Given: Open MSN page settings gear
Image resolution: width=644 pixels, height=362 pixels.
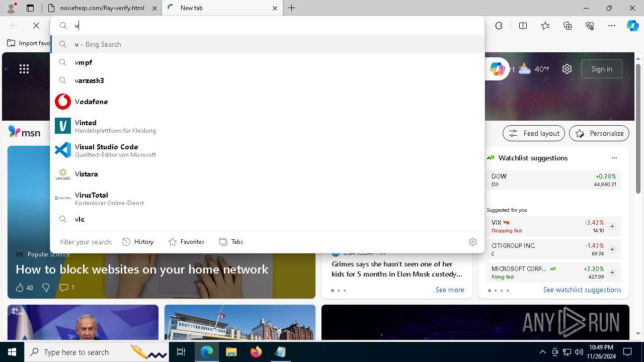Looking at the screenshot, I should 567,69.
